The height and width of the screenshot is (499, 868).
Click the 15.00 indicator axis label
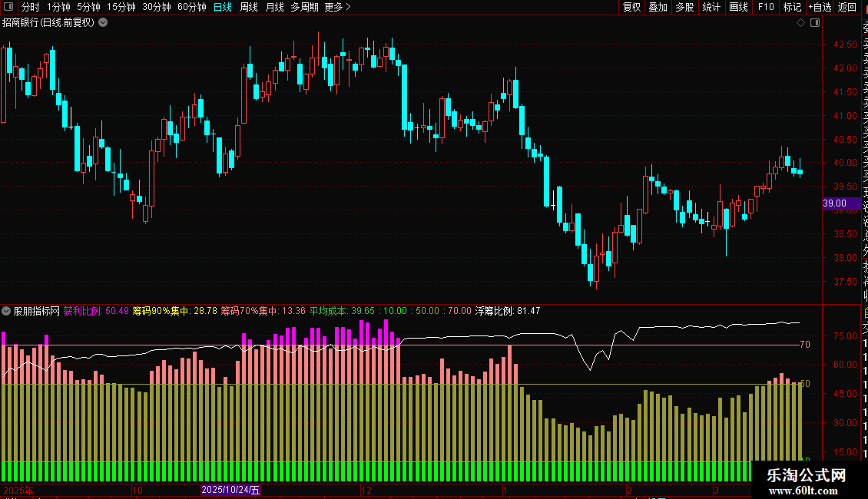point(845,452)
